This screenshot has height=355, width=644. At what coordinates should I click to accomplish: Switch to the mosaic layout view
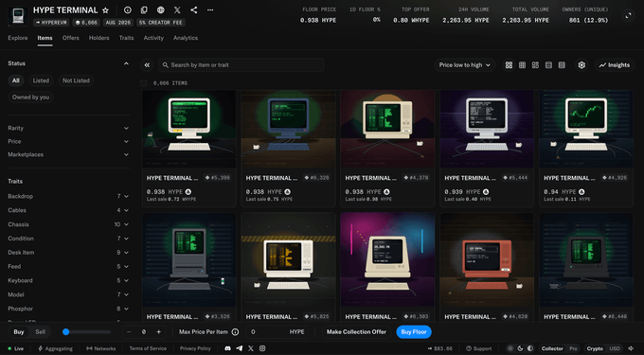click(x=535, y=64)
